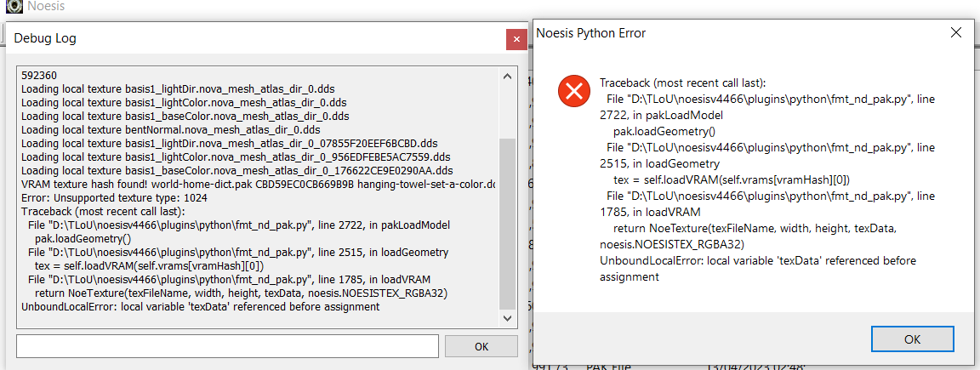
Task: Click 'Traceback' heading in error dialog
Action: (682, 83)
